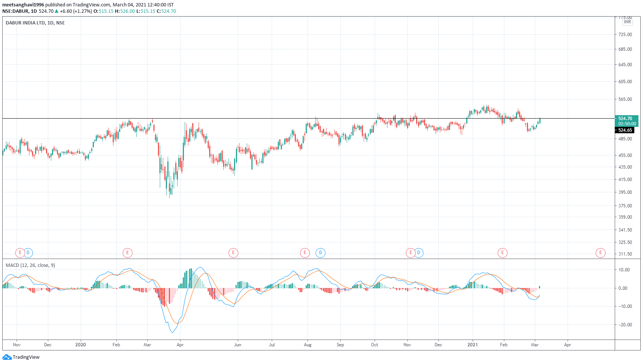Click the 311.50 price axis label

[x=625, y=254]
